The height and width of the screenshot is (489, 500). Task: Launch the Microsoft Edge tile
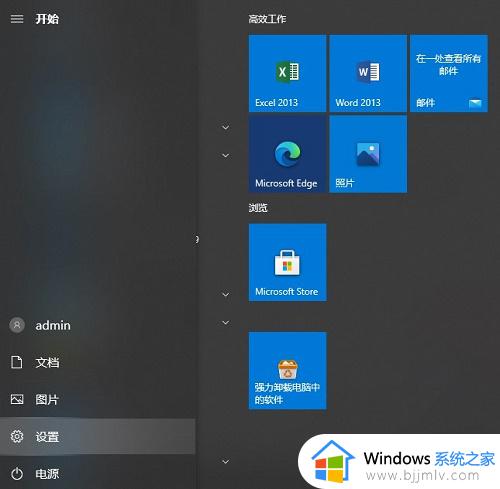(287, 154)
